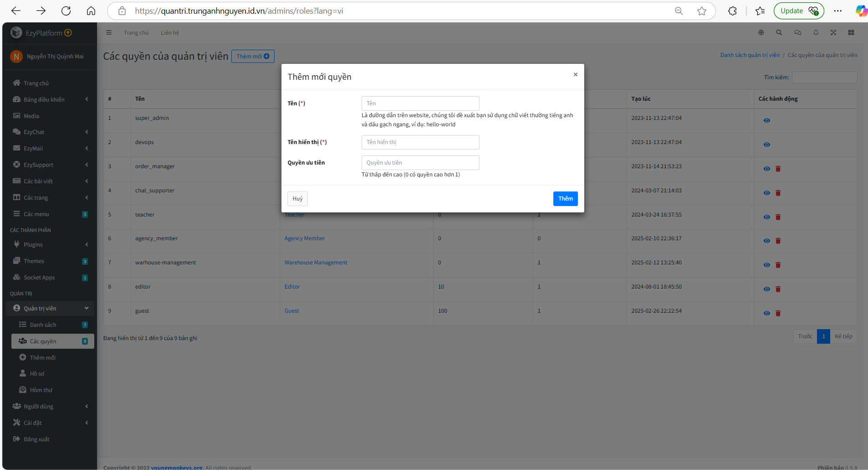Open browser favorites list icon
868x470 pixels.
click(760, 11)
